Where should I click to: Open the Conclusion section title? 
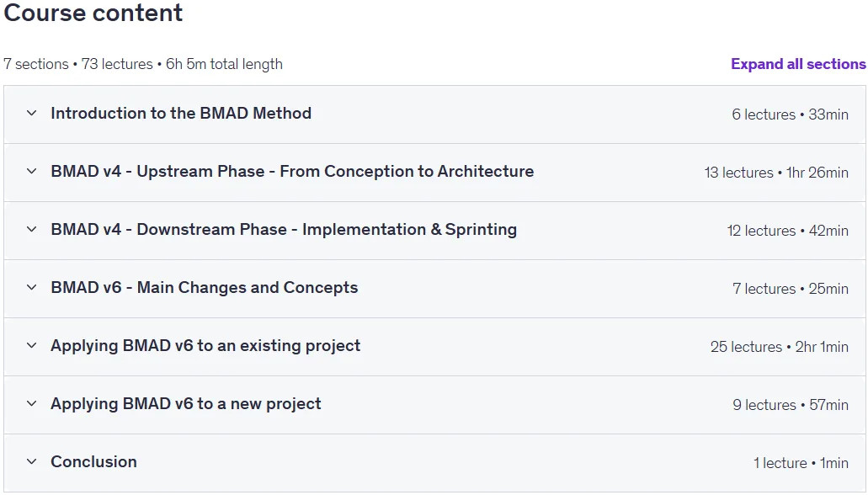93,462
